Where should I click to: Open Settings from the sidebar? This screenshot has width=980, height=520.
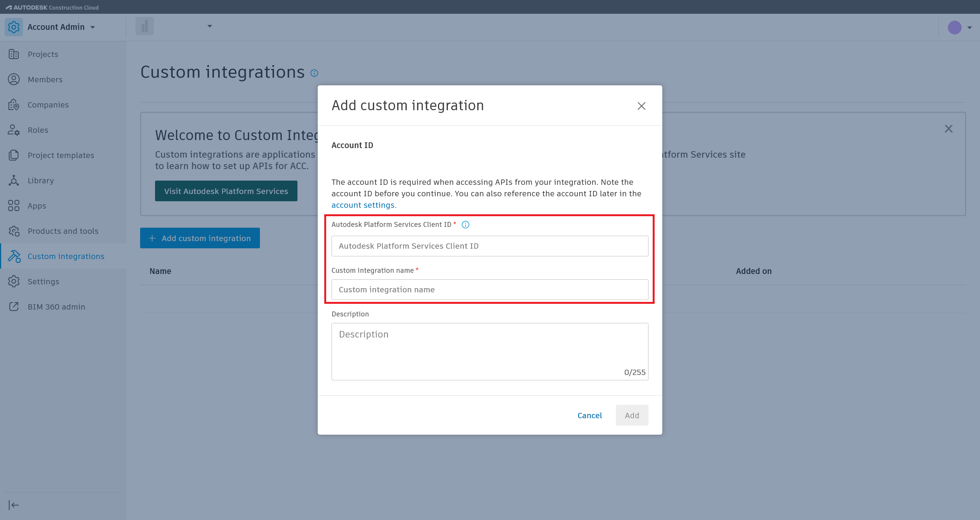pyautogui.click(x=43, y=282)
